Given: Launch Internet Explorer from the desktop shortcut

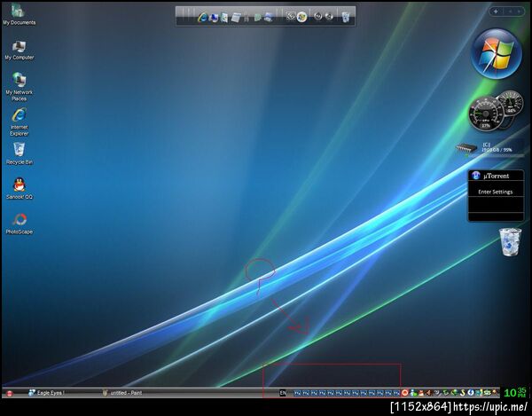Looking at the screenshot, I should pyautogui.click(x=19, y=122).
